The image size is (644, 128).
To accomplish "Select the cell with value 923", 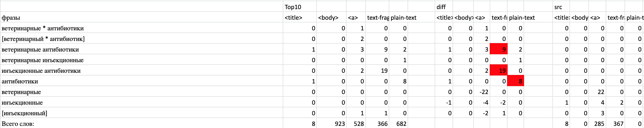I will 331,123.
